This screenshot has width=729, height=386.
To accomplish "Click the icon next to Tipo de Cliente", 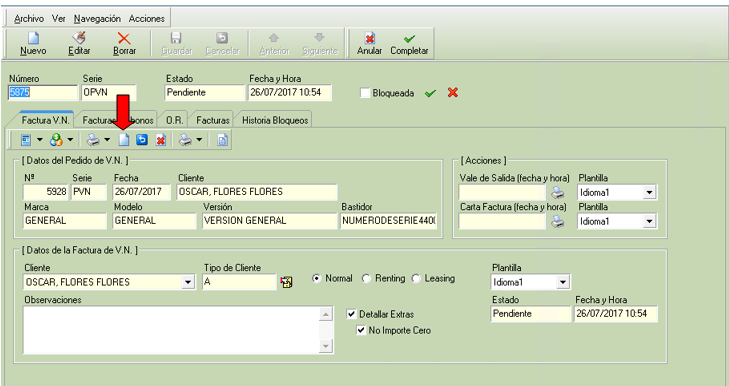I will [286, 282].
